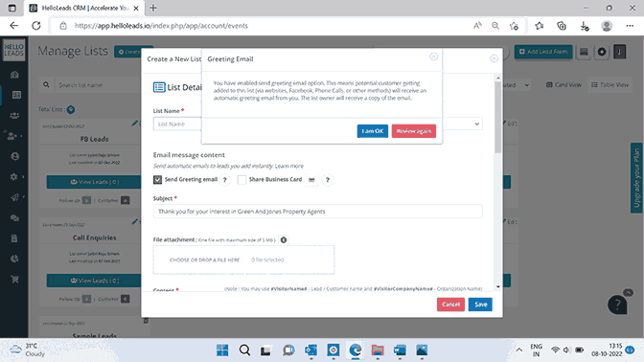This screenshot has width=644, height=362.
Task: Open the user profile avatar J
Action: tap(620, 52)
